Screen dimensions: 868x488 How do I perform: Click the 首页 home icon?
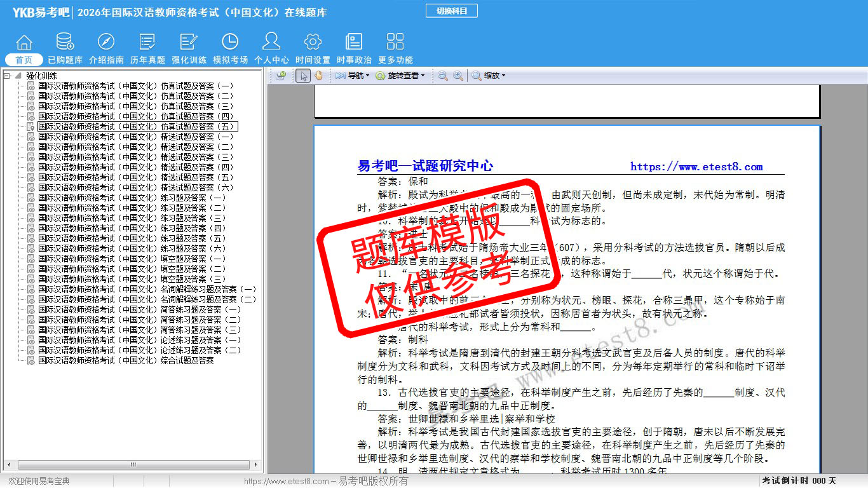[x=24, y=43]
